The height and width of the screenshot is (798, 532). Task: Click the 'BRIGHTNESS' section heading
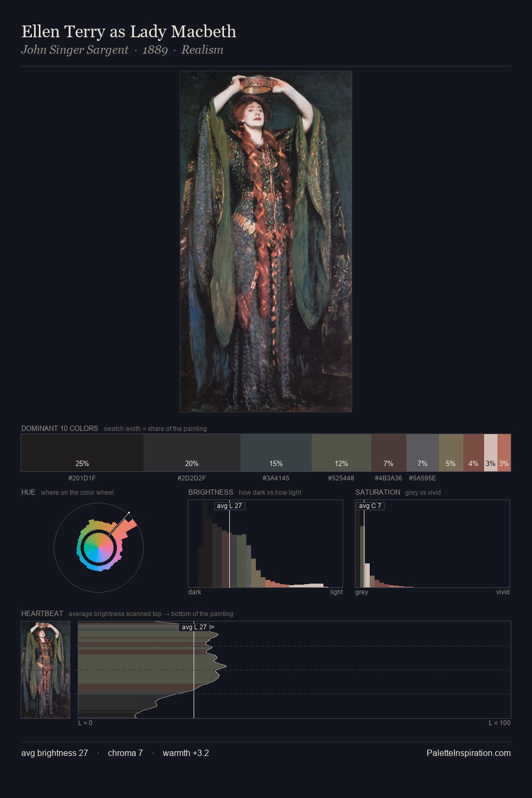tap(211, 492)
